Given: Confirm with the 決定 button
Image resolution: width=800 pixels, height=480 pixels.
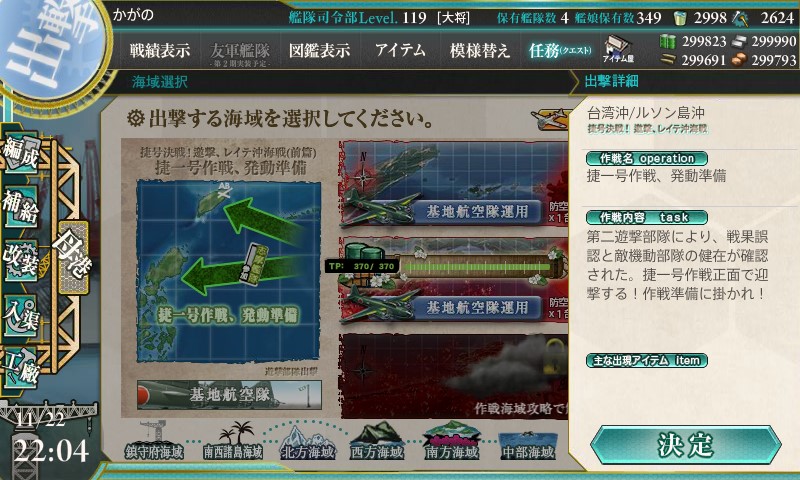Looking at the screenshot, I should [685, 445].
